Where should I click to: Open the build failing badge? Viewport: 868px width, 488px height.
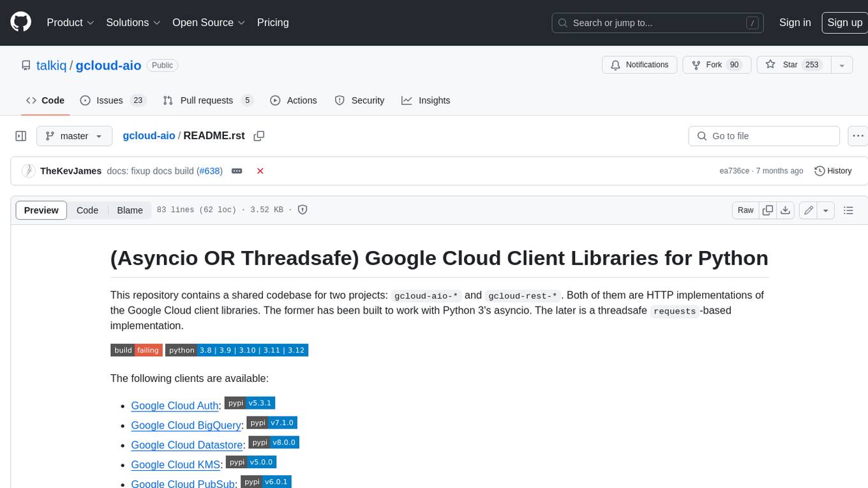[x=137, y=350]
